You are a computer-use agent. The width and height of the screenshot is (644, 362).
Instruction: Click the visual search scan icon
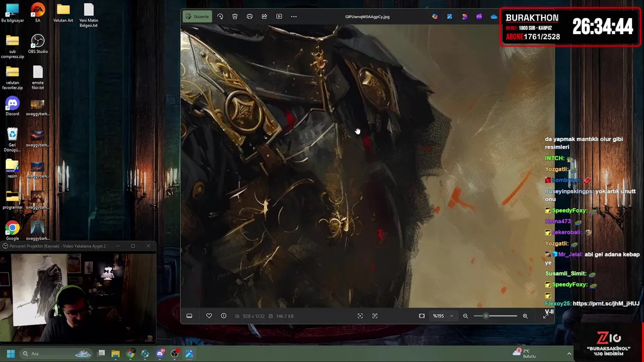point(360,316)
